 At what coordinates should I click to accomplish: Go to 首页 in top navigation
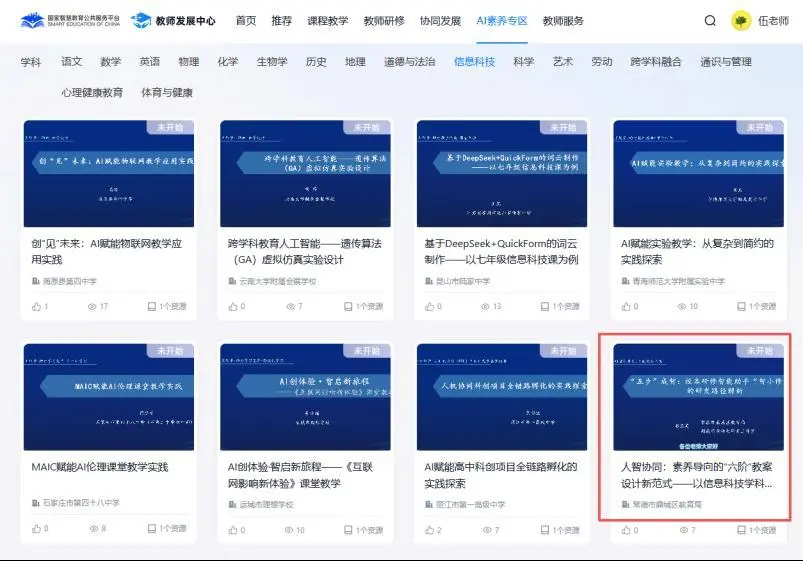coord(246,21)
